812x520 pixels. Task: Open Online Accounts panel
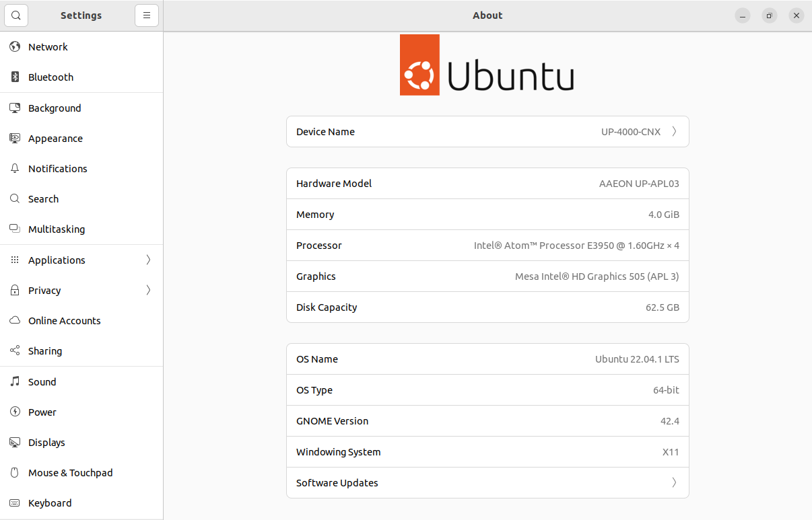tap(81, 321)
